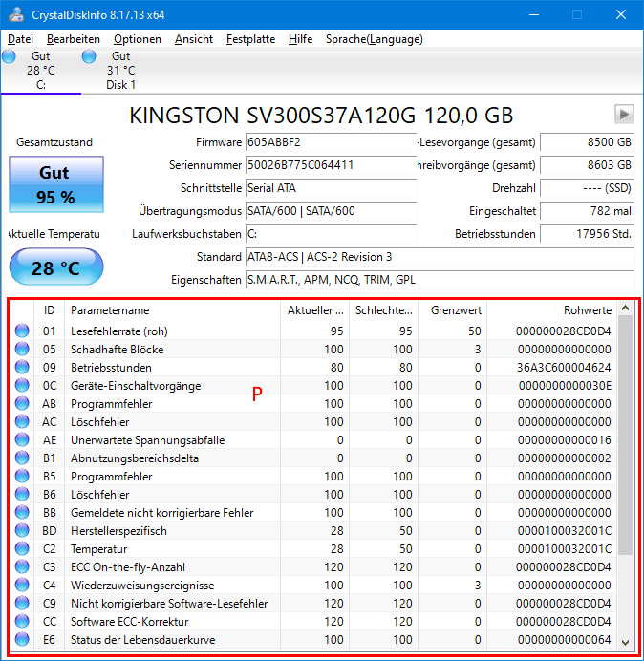The width and height of the screenshot is (644, 661).
Task: Click status orb for AC Löschfehler
Action: pyautogui.click(x=22, y=421)
